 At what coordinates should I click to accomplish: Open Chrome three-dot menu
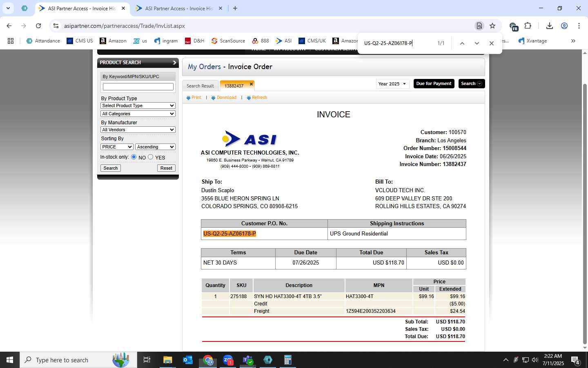click(x=579, y=26)
